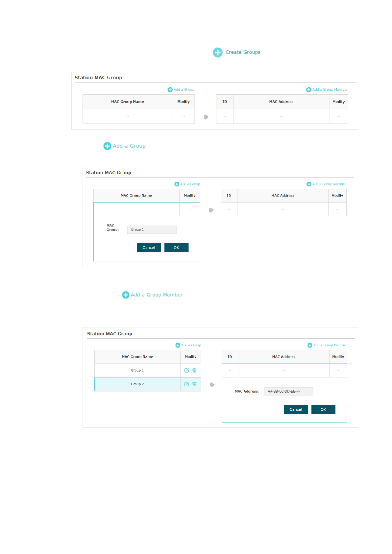This screenshot has width=392, height=554.
Task: Delete Group 2 with its trash icon
Action: 194,384
